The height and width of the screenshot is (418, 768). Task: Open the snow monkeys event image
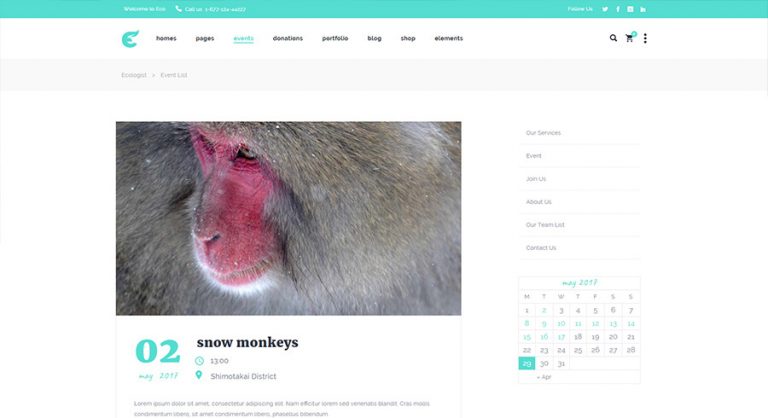[x=288, y=218]
